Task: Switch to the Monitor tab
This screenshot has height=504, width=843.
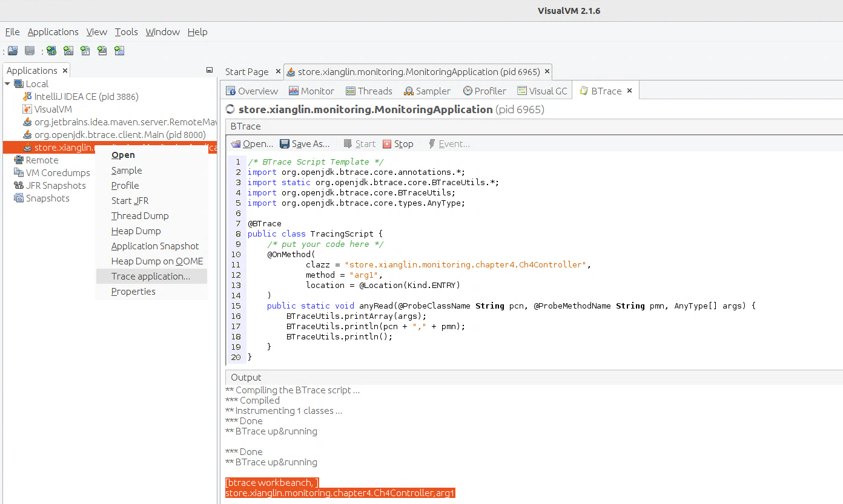Action: click(311, 91)
